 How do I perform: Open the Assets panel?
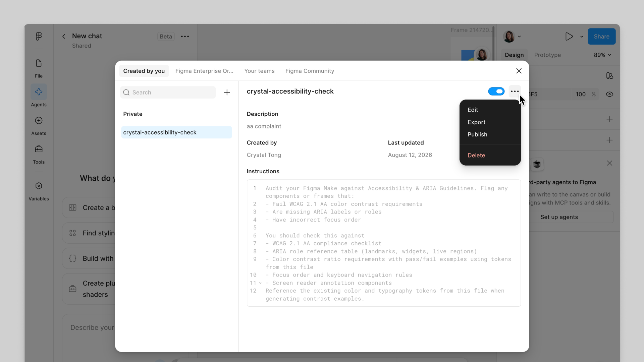tap(39, 126)
